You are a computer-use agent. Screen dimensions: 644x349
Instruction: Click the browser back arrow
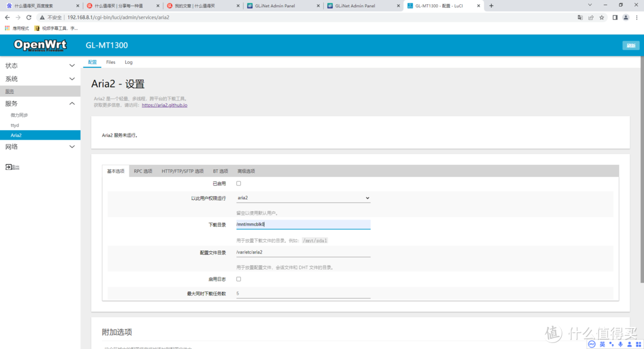coord(7,17)
